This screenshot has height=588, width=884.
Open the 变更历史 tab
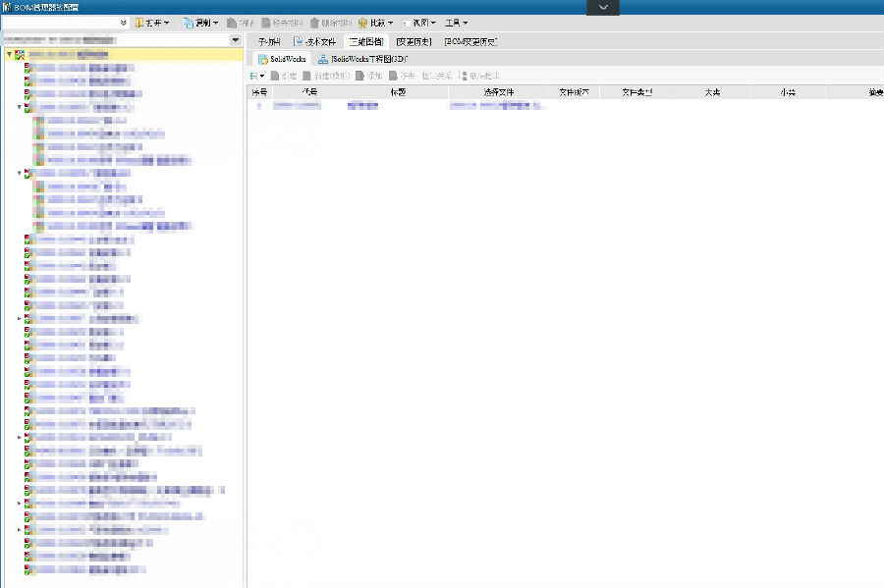click(414, 42)
